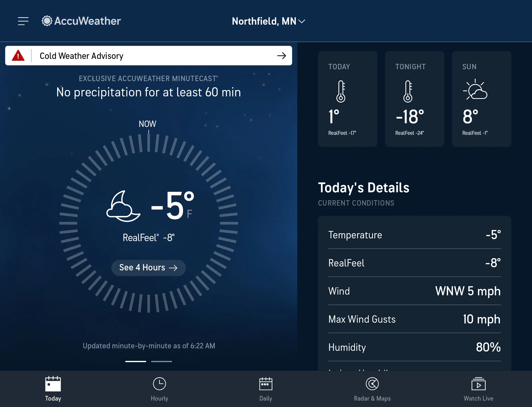The image size is (532, 407).
Task: Click the Today's Details heading
Action: [x=364, y=188]
